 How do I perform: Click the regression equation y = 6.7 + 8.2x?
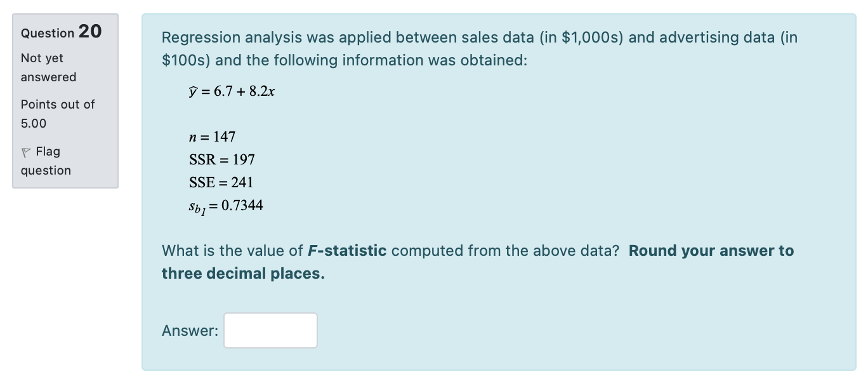click(x=232, y=91)
